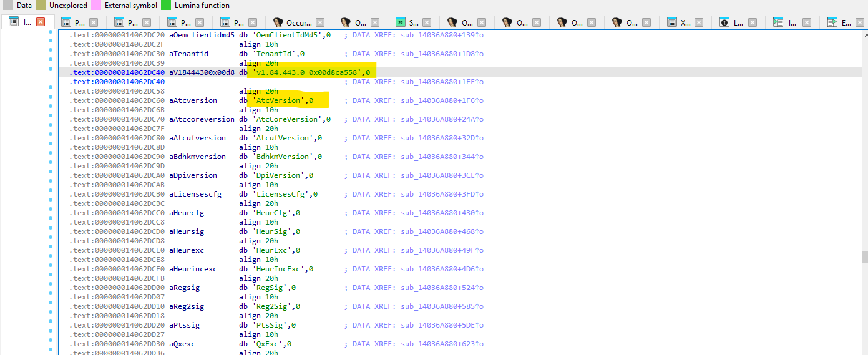Click the 'AtcCoreVersion' string value

pos(287,119)
